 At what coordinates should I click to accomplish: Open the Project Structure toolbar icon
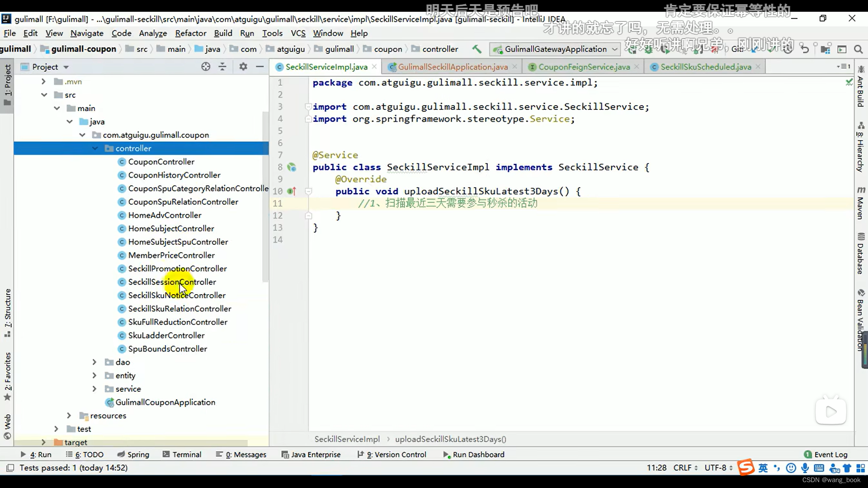(826, 49)
